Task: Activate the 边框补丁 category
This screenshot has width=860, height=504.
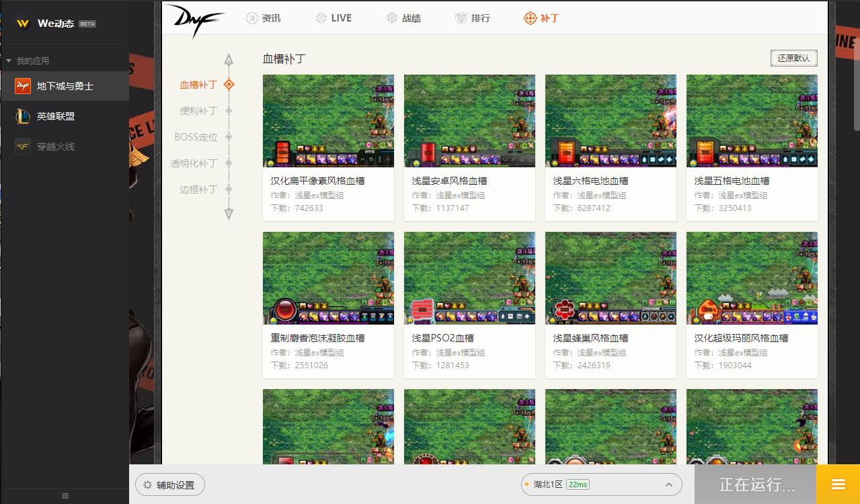Action: (x=198, y=189)
